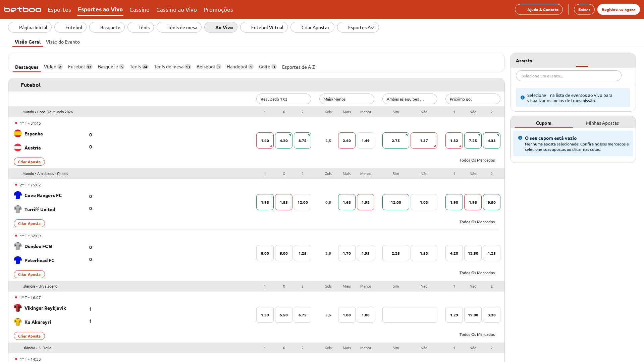Image resolution: width=644 pixels, height=362 pixels.
Task: Click the Ao Vivo pill
Action: pyautogui.click(x=221, y=27)
